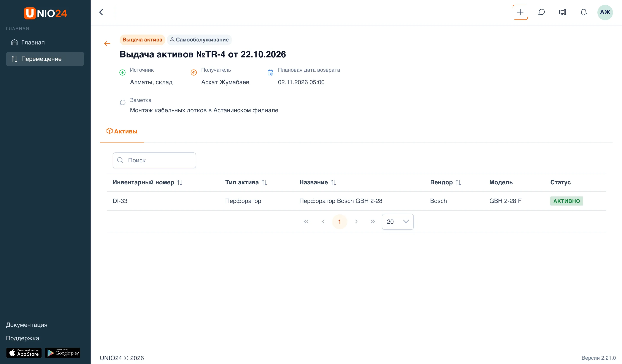Click the АКТИВНО status badge

point(566,201)
